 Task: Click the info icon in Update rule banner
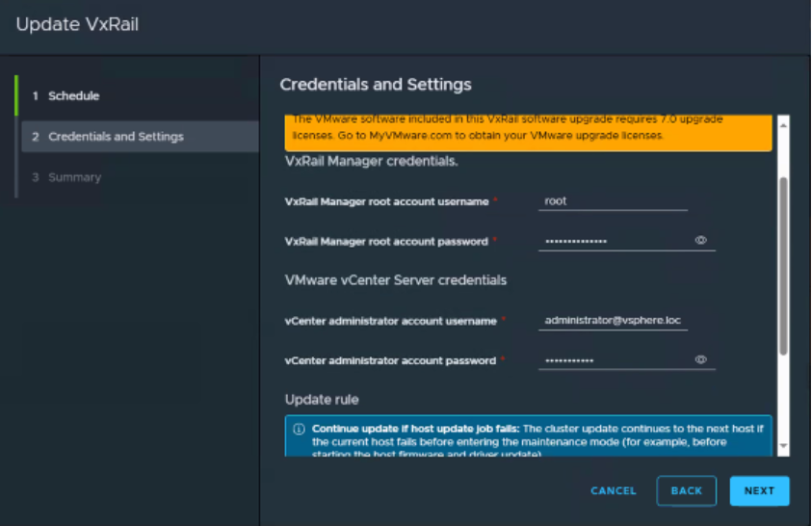[x=299, y=429]
